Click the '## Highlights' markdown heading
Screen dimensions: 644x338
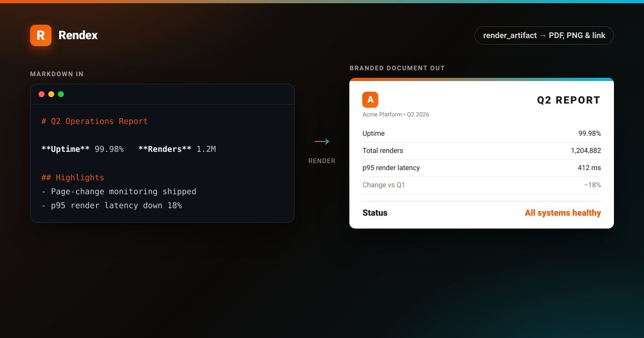pos(72,177)
